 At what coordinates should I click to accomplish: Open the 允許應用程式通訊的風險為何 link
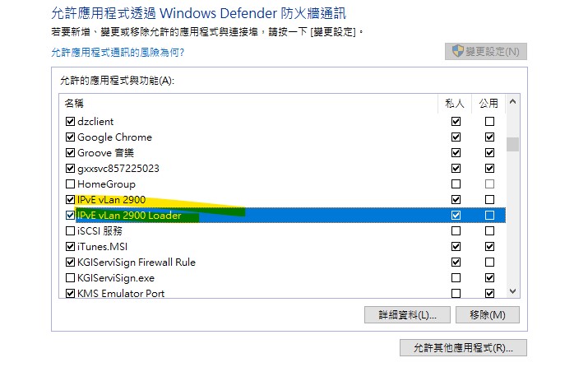point(118,52)
